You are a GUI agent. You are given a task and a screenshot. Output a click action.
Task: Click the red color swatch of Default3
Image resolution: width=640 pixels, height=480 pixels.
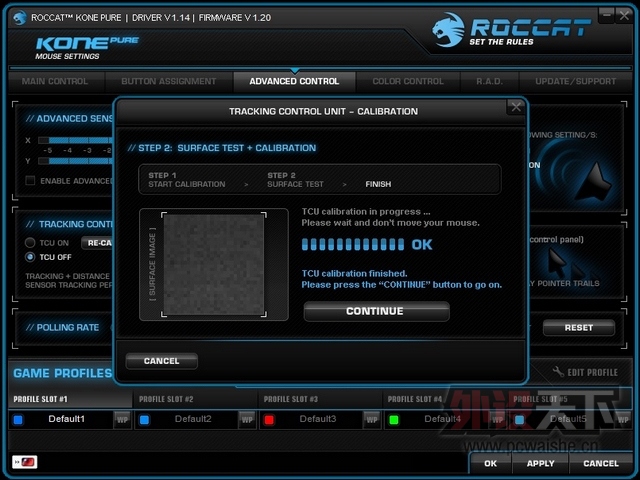click(269, 420)
